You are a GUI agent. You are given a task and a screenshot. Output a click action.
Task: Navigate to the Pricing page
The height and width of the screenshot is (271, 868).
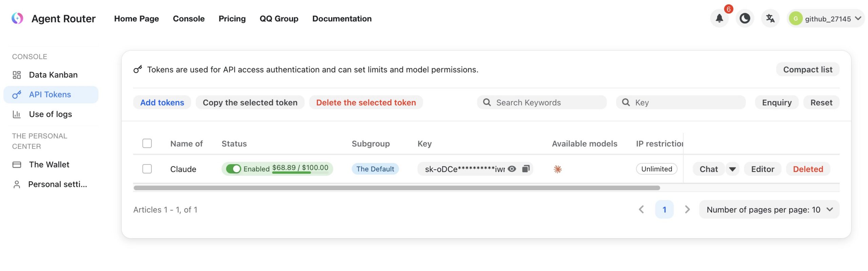point(232,19)
